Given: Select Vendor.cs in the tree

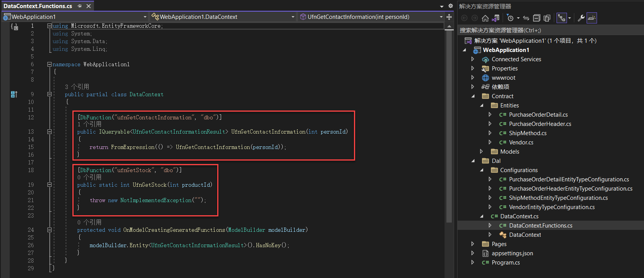Looking at the screenshot, I should coord(521,142).
